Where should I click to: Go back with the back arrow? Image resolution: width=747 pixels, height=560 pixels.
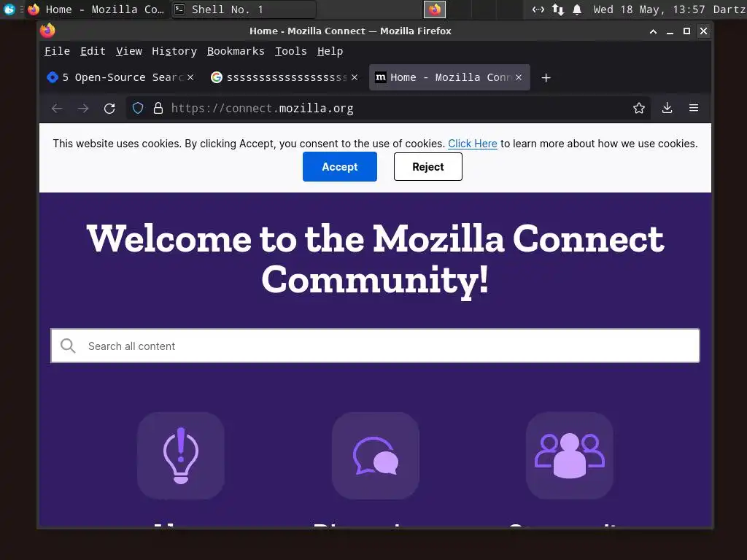click(57, 109)
